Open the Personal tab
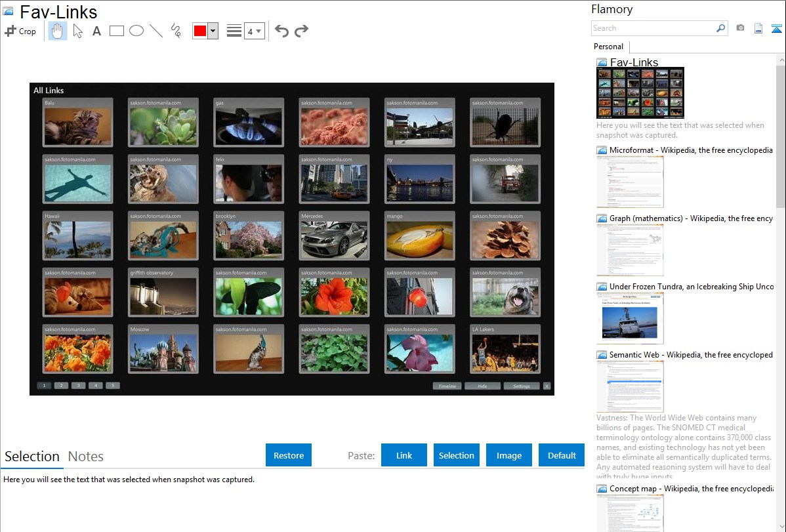This screenshot has width=786, height=532. pyautogui.click(x=608, y=47)
